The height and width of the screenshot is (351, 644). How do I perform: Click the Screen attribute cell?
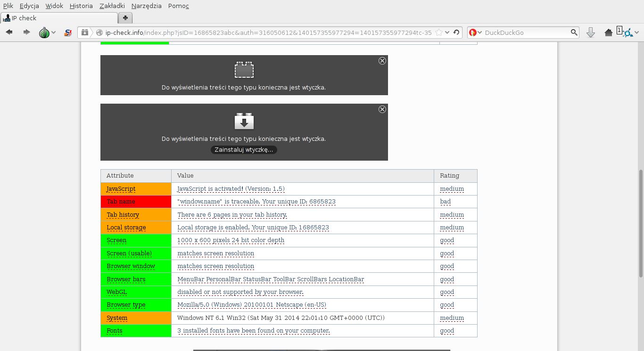136,240
